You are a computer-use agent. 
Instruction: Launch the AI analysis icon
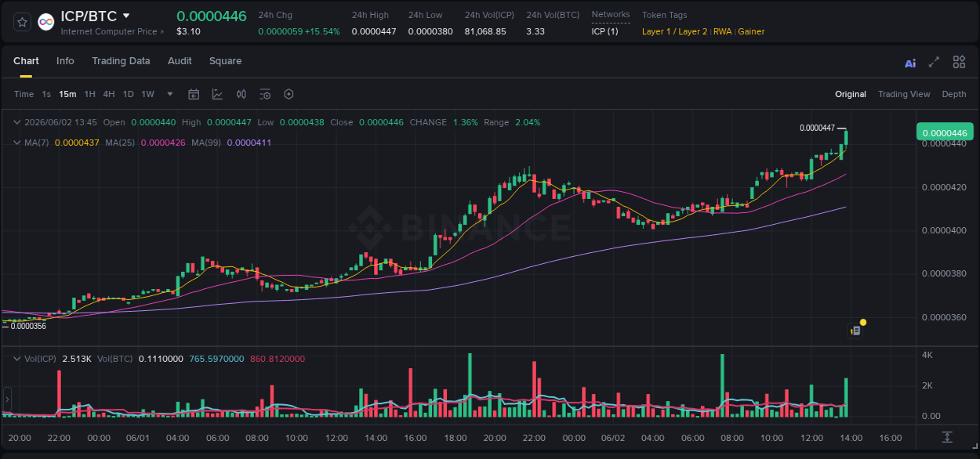(x=910, y=63)
